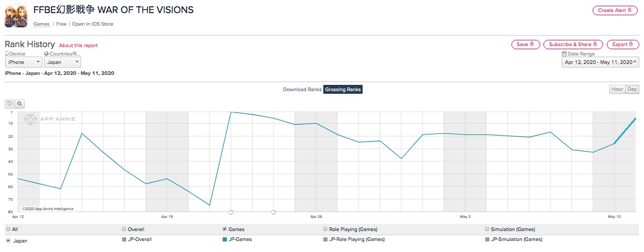Click the event marker circle below Apr 22
644x252 pixels.
(x=231, y=212)
